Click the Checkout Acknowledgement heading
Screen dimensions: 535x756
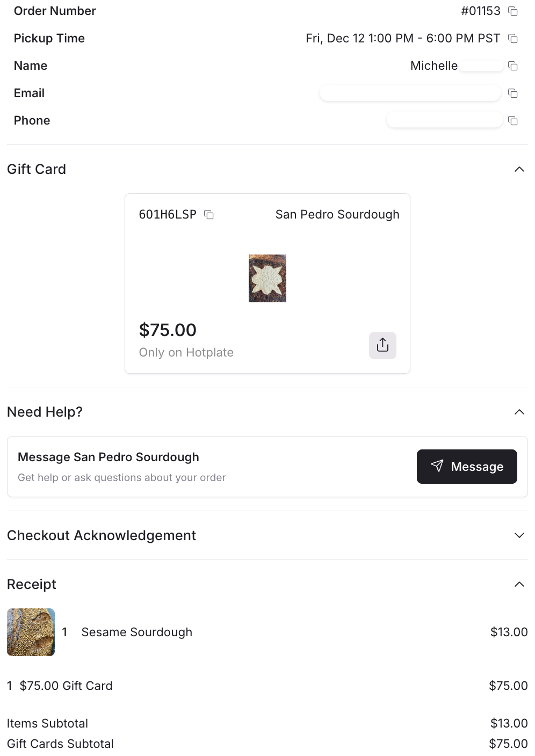tap(102, 535)
